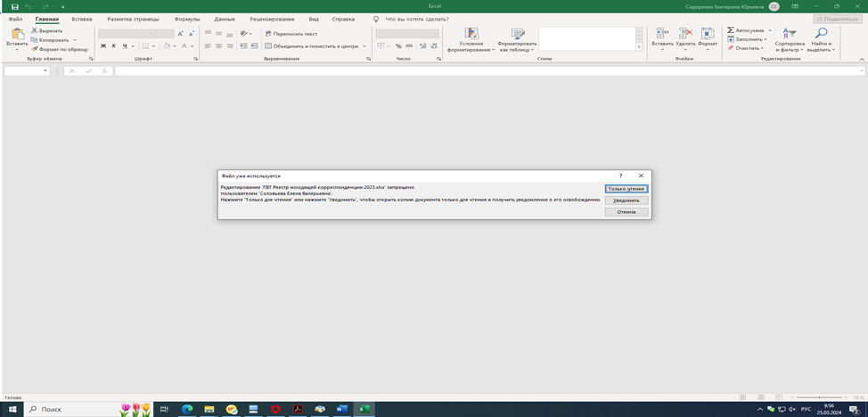Screen dimensions: 868x417
Task: Open the Буфер обмена dialog launcher
Action: (91, 58)
